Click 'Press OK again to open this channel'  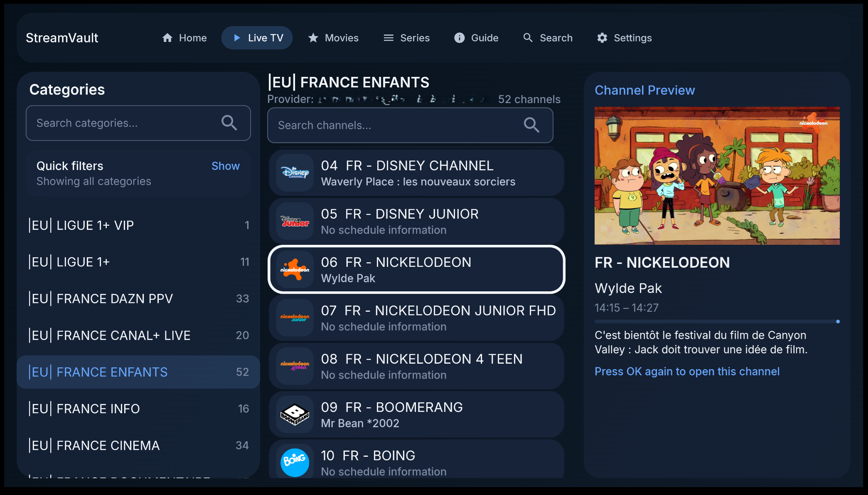coord(687,371)
